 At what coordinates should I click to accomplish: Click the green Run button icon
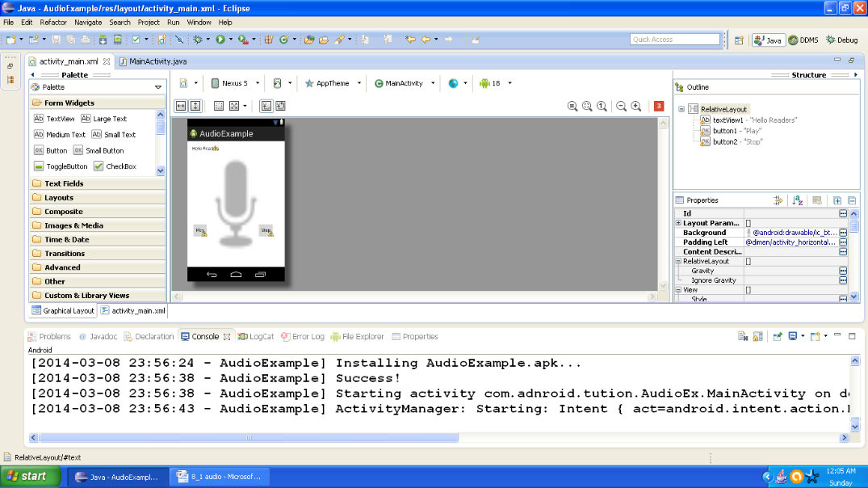click(220, 40)
